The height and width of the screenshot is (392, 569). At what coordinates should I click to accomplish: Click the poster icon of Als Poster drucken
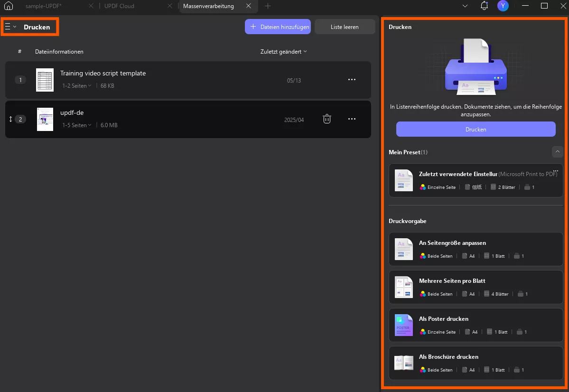(x=403, y=325)
